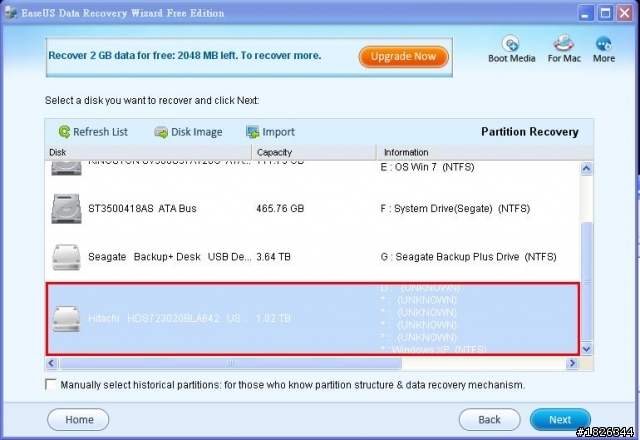The image size is (640, 440).
Task: Open the Disk Image tool
Action: point(189,132)
